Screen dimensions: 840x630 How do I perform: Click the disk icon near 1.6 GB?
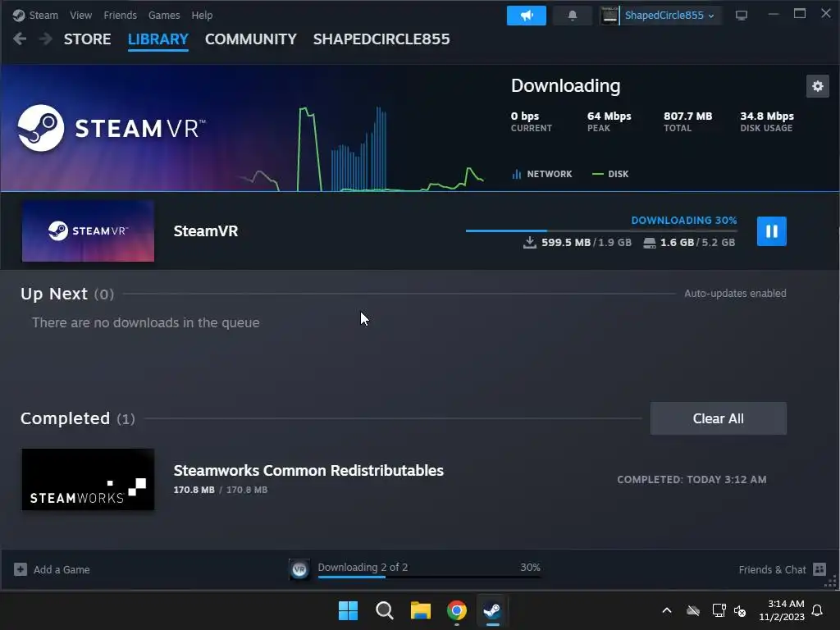coord(650,243)
